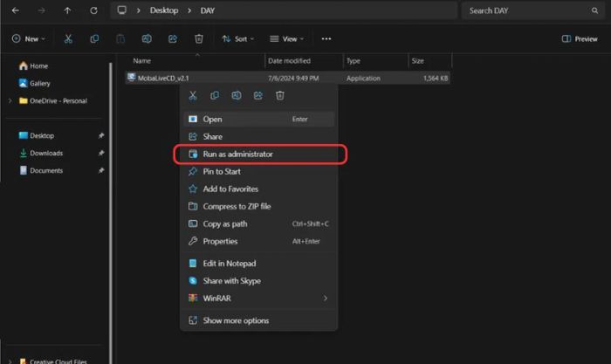Choose Run as administrator
Image resolution: width=611 pixels, height=364 pixels.
click(258, 154)
